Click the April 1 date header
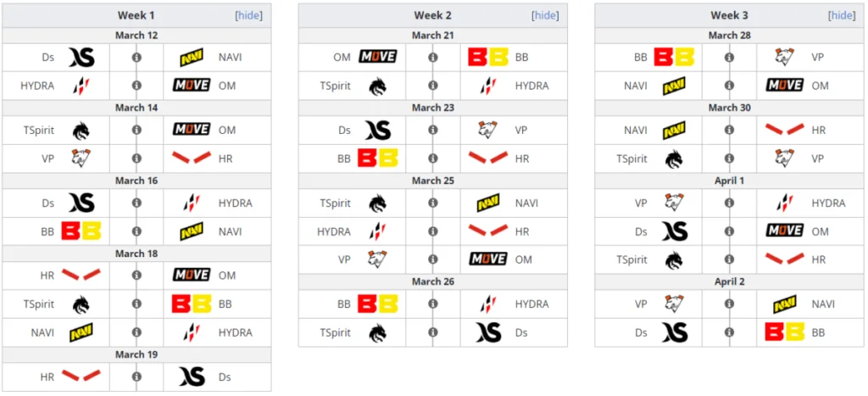Image resolution: width=868 pixels, height=396 pixels. (730, 181)
